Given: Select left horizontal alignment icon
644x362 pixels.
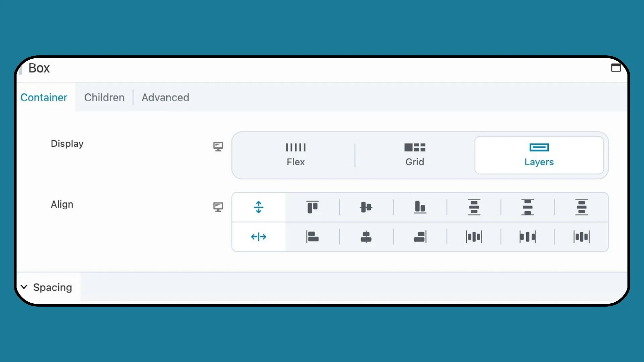Looking at the screenshot, I should [x=312, y=236].
